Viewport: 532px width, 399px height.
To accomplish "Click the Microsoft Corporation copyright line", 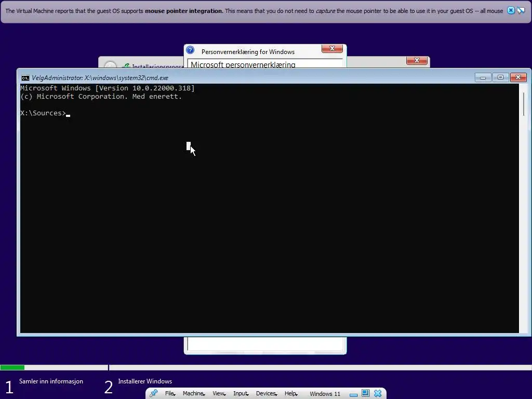I will tap(101, 96).
